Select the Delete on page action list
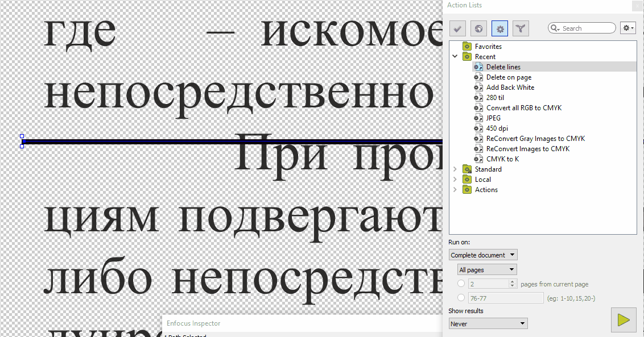The image size is (644, 337). [x=509, y=77]
